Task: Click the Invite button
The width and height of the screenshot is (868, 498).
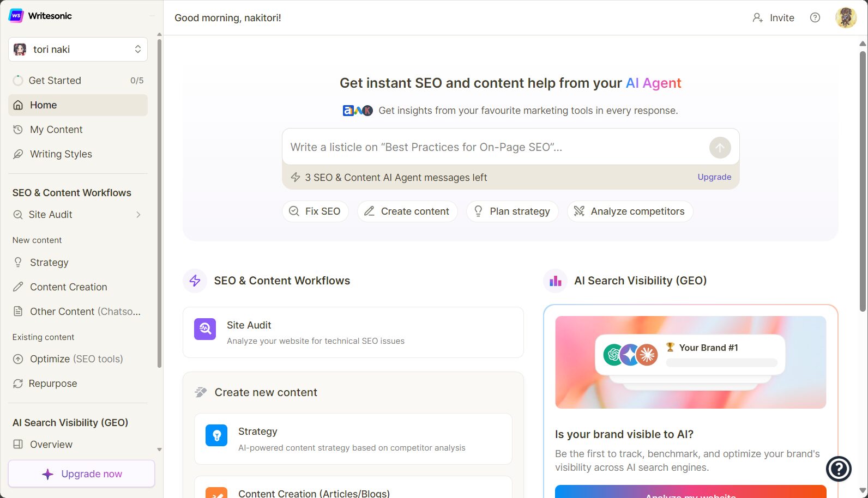Action: 773,18
